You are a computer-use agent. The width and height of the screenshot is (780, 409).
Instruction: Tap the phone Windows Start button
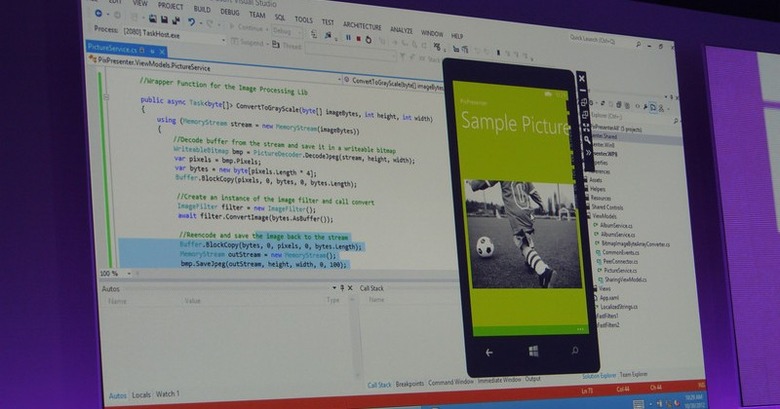click(533, 351)
